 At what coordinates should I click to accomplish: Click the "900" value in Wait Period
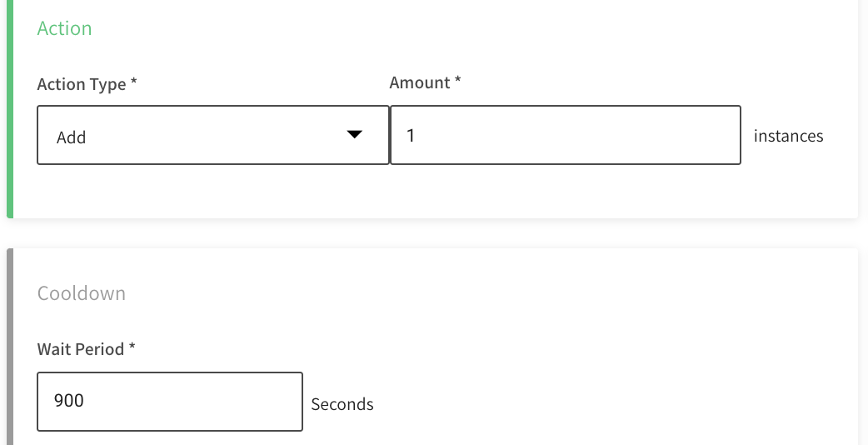tap(69, 401)
